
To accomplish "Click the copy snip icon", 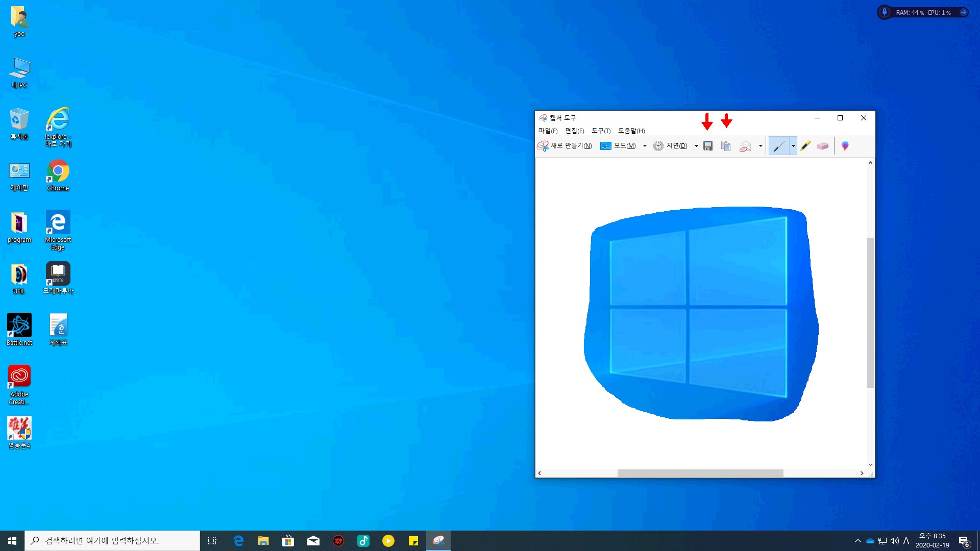I will click(x=726, y=146).
